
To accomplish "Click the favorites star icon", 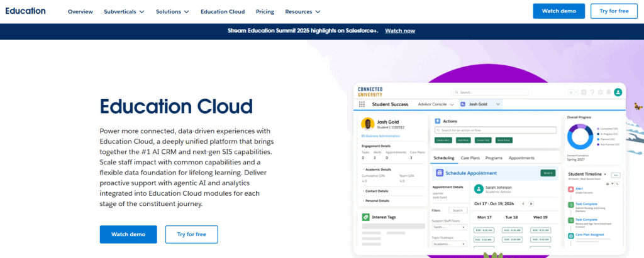I will pos(571,92).
